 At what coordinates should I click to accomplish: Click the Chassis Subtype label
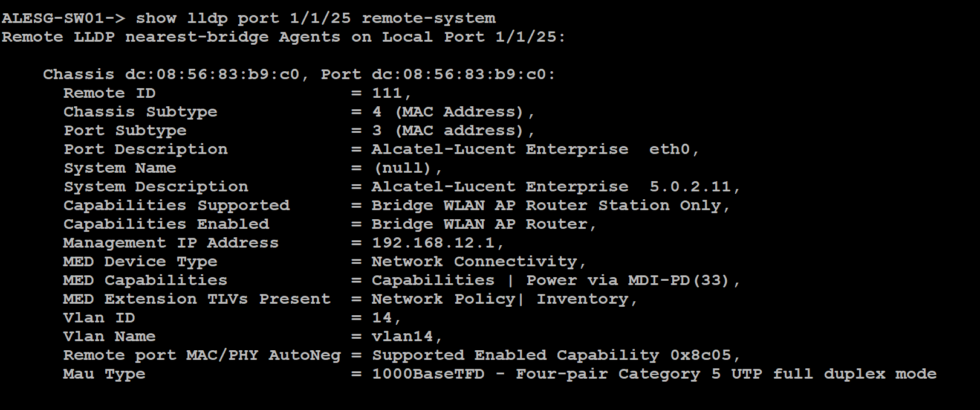pyautogui.click(x=140, y=112)
